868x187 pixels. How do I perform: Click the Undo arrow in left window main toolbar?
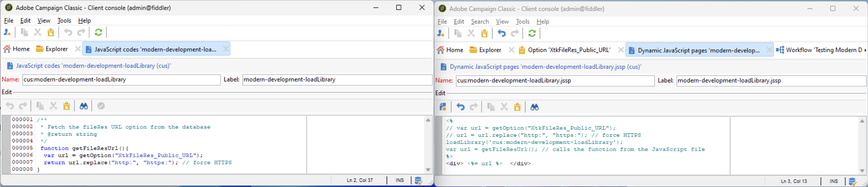68,32
